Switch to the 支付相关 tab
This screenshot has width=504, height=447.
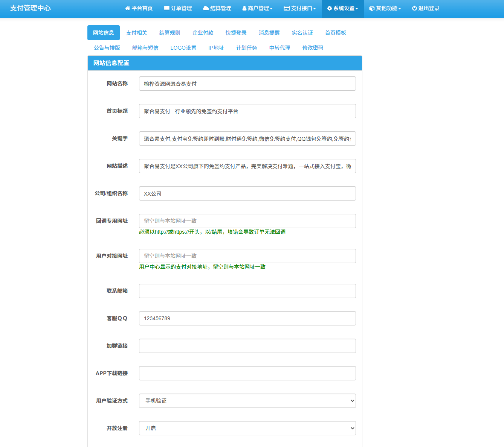click(x=137, y=33)
